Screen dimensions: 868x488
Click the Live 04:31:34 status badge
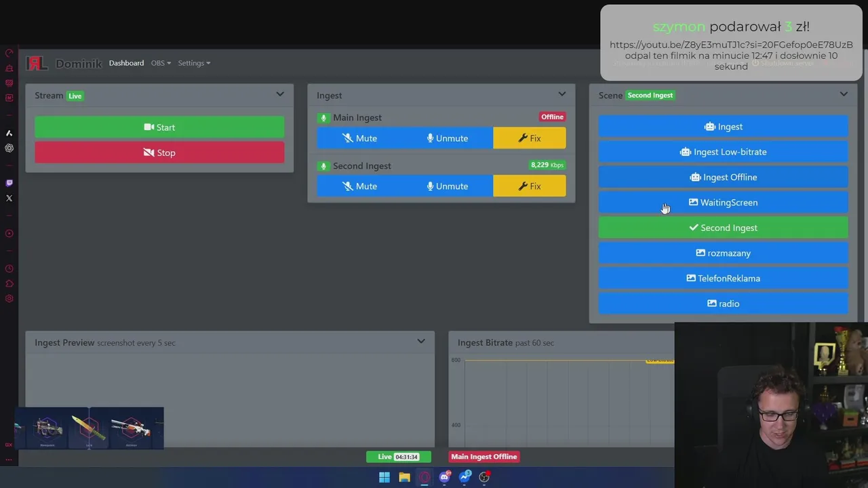click(398, 457)
